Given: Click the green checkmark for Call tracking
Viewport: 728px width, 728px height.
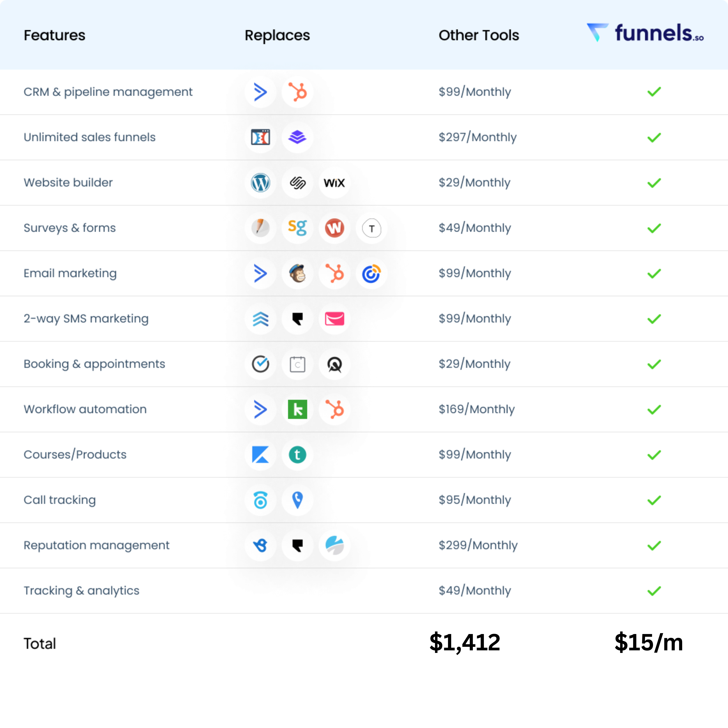Looking at the screenshot, I should [x=654, y=500].
